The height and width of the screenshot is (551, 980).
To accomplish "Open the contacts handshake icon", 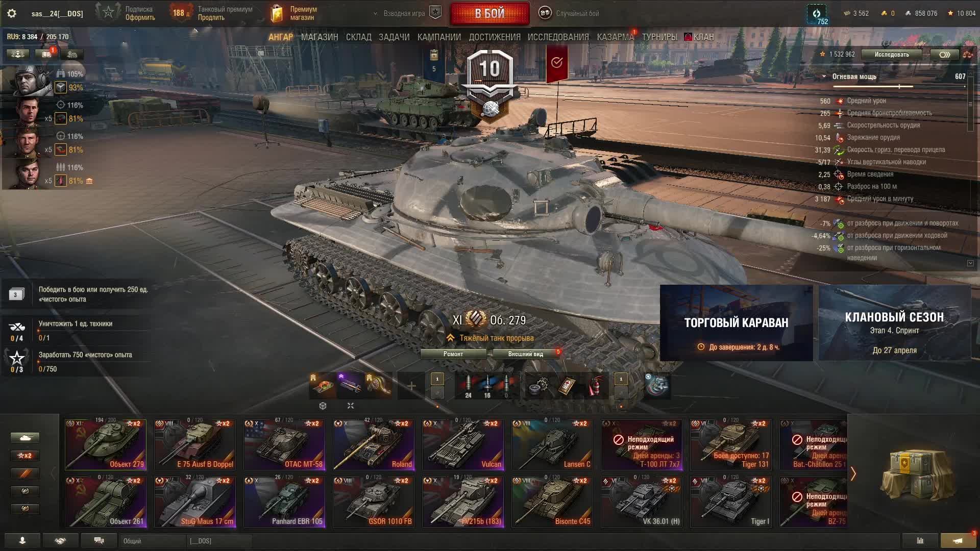I will pos(61,541).
